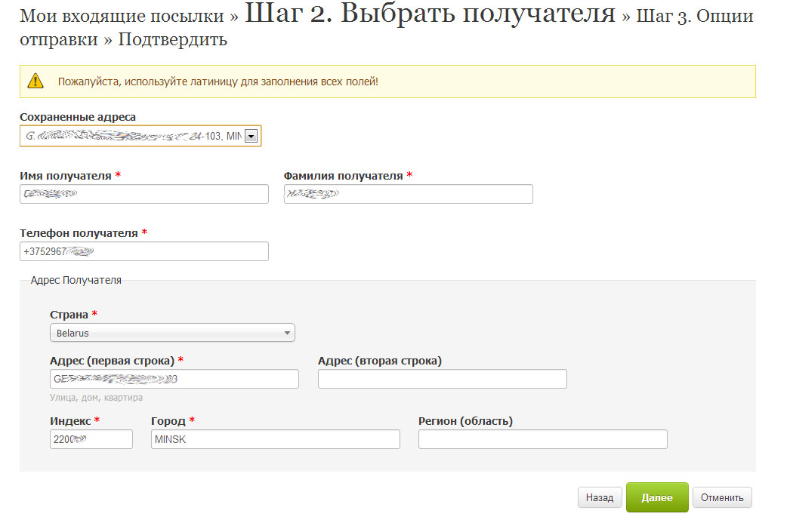Focus the Имя получателя input field
Screen dimensions: 790x532
143,194
